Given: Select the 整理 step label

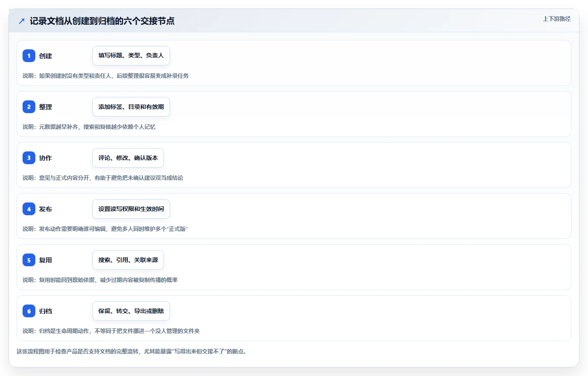Looking at the screenshot, I should point(46,107).
